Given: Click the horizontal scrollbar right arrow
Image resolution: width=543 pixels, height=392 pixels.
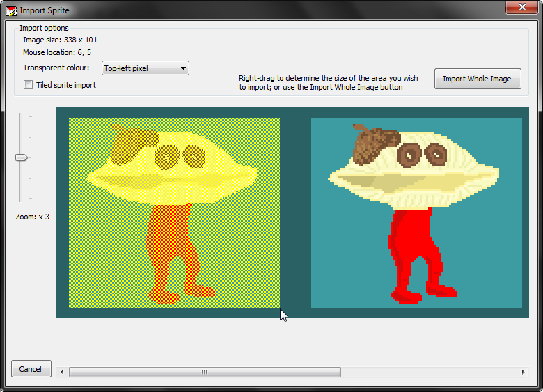Looking at the screenshot, I should 523,373.
